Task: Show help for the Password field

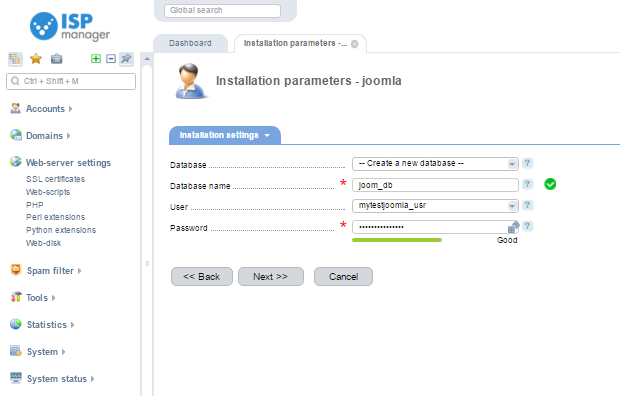Action: [527, 226]
